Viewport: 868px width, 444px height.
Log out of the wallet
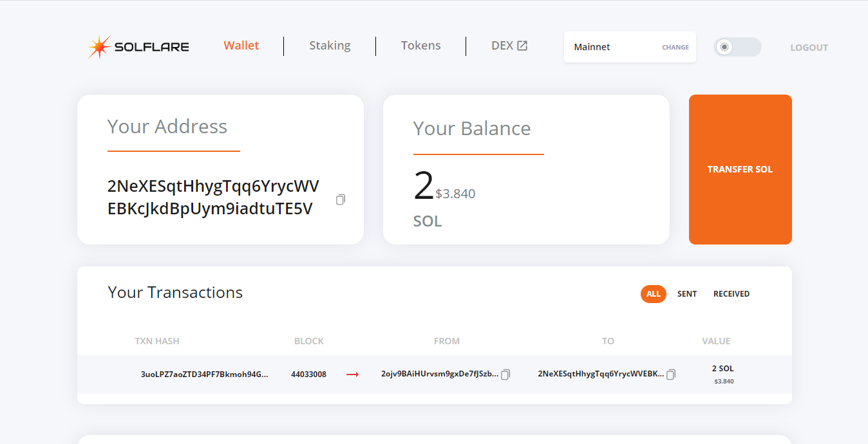pyautogui.click(x=809, y=48)
